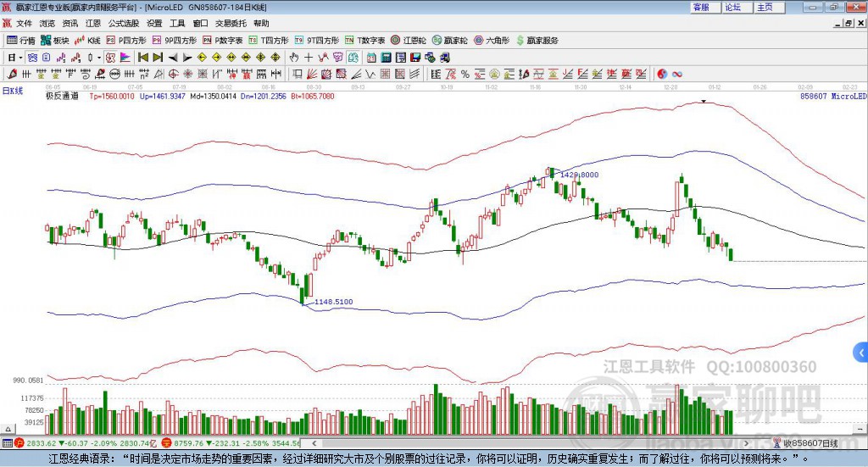
Task: Open the 工具 menu
Action: click(177, 23)
